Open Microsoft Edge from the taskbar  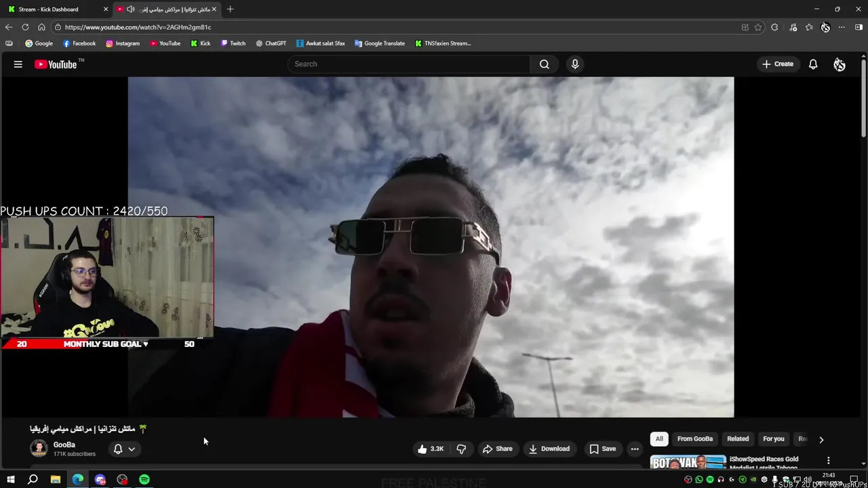tap(78, 479)
